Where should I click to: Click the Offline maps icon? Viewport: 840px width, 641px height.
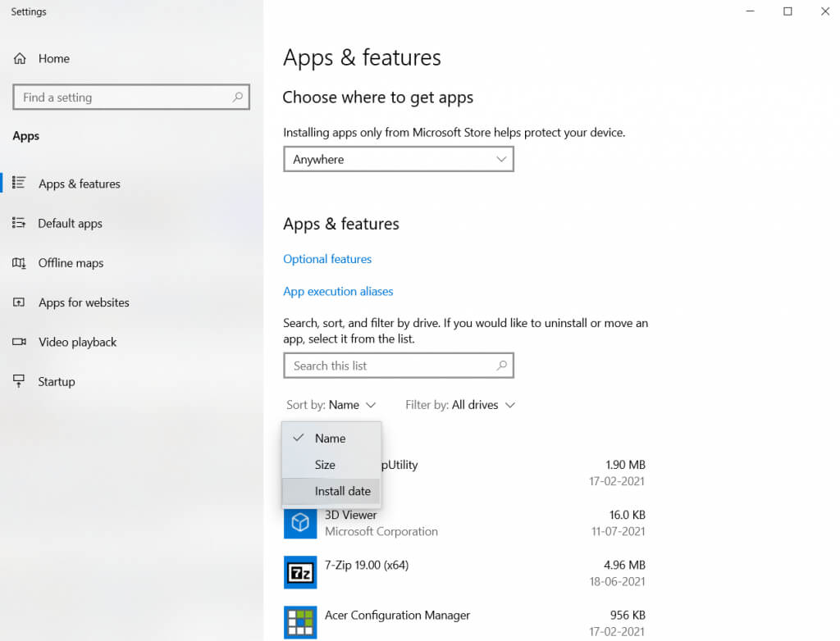[x=19, y=263]
